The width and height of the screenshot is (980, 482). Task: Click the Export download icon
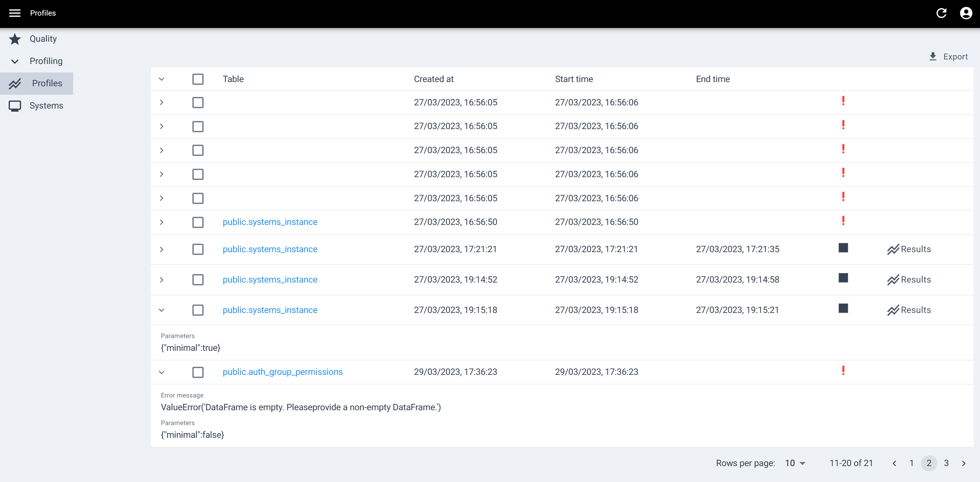tap(932, 57)
